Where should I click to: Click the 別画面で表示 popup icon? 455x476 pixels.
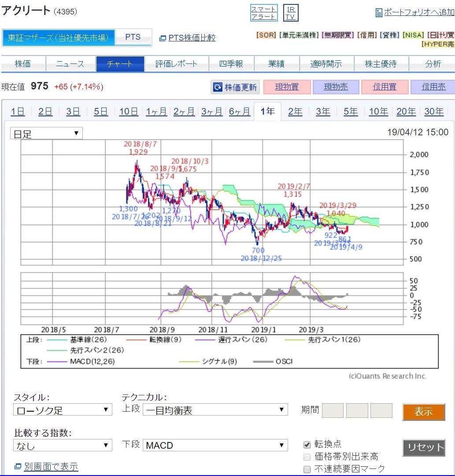(x=18, y=466)
